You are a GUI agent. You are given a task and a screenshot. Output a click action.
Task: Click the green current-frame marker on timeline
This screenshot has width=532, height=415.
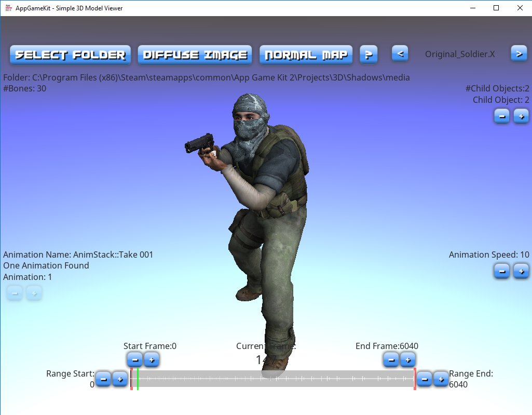[138, 379]
